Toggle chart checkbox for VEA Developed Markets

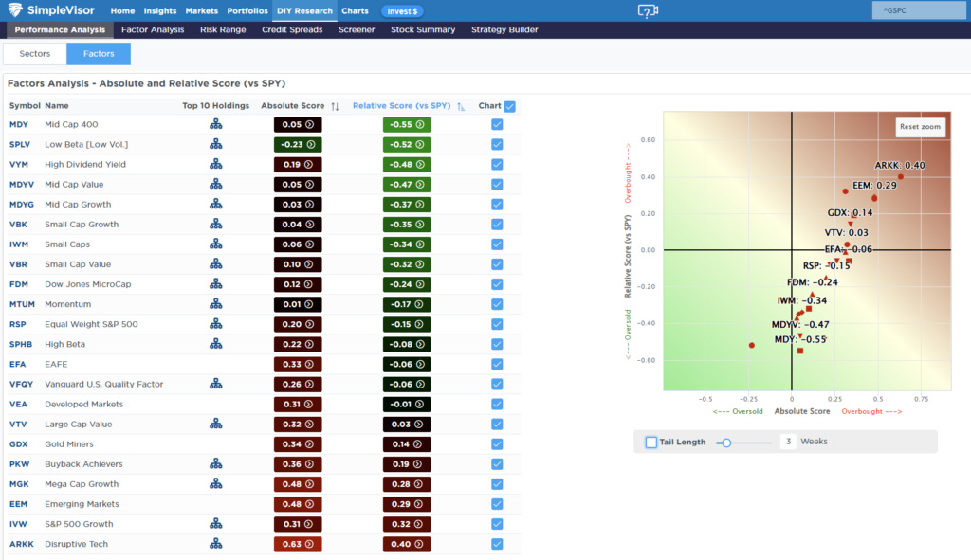tap(497, 404)
